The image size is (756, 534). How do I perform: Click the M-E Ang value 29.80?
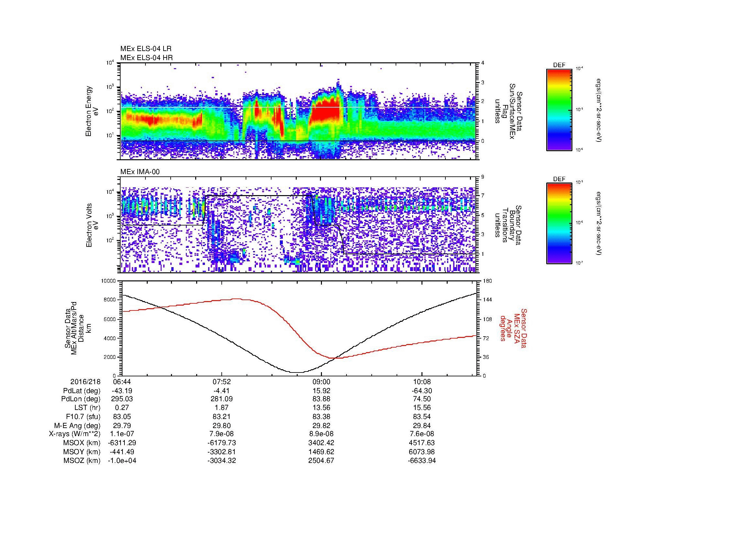(222, 425)
